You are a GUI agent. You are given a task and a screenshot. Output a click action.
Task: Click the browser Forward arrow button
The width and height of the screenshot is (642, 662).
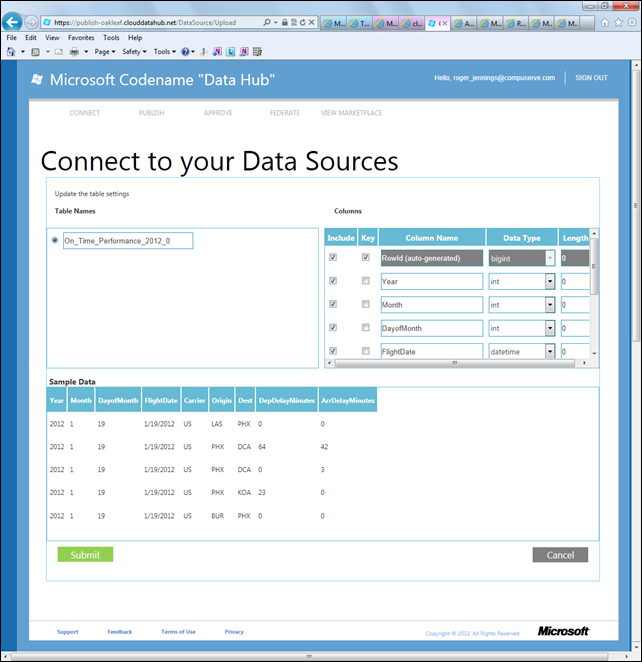(x=31, y=22)
